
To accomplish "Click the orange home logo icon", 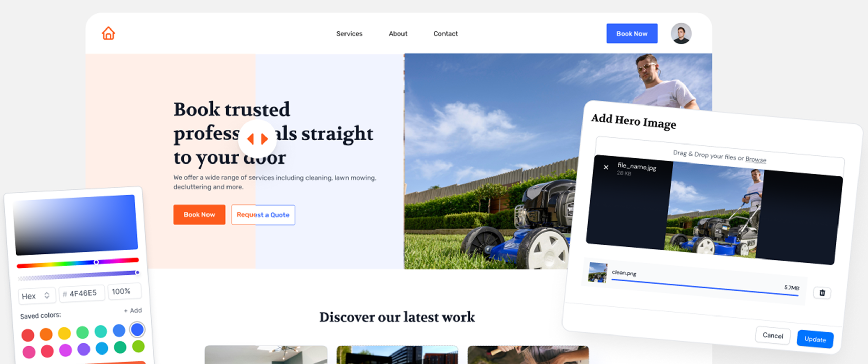I will point(108,33).
